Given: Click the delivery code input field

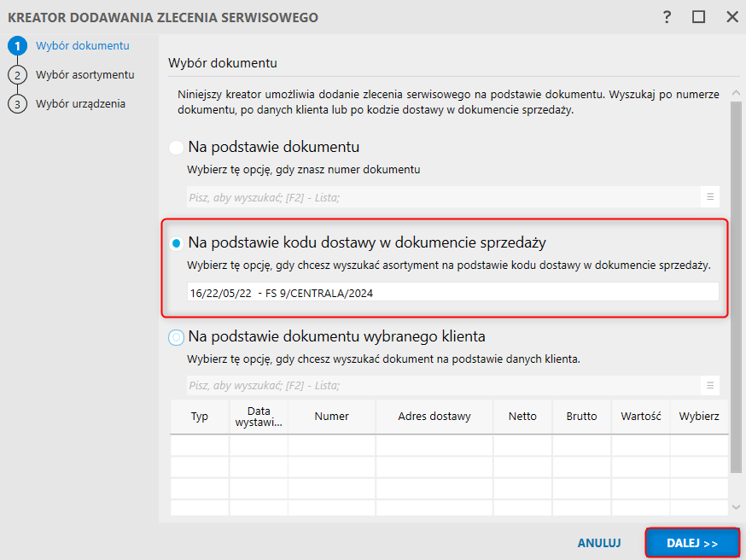Looking at the screenshot, I should (452, 293).
